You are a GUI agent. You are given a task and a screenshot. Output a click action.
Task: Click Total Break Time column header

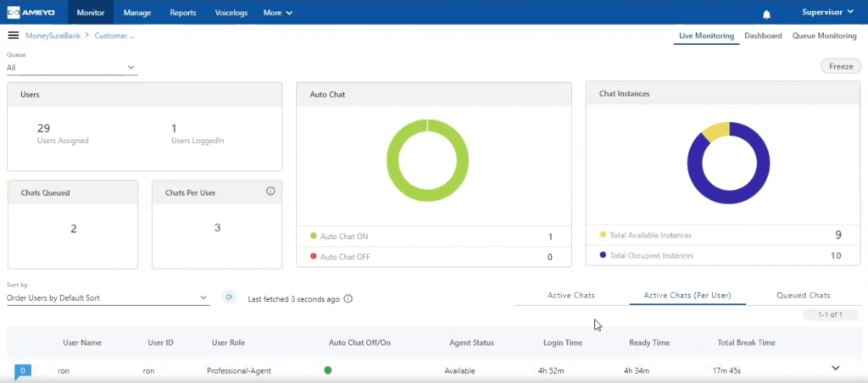tap(746, 342)
